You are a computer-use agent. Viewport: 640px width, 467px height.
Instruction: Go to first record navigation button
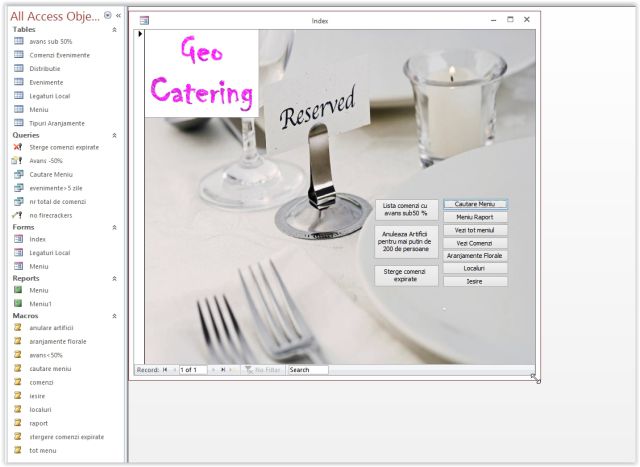[x=165, y=370]
